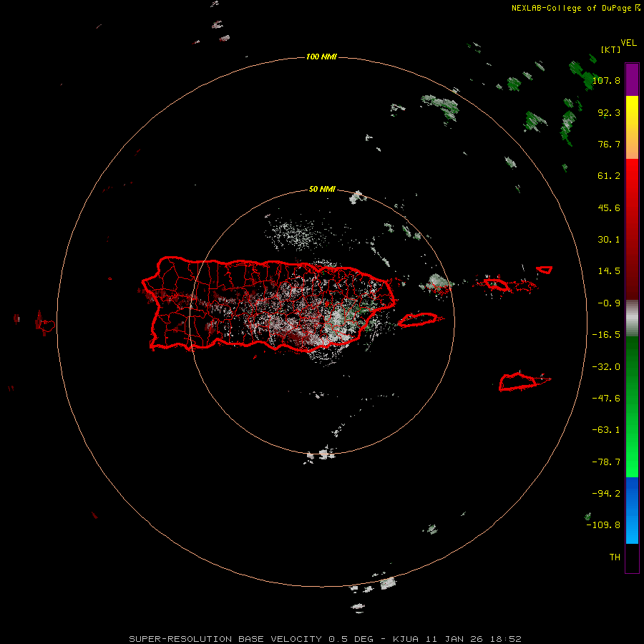644x644 pixels.
Task: Select the 14.5 legend value
Action: (609, 271)
